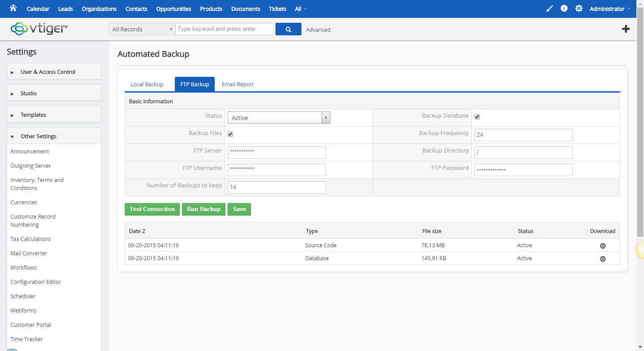644x351 pixels.
Task: Open Mail Converter settings
Action: coord(29,254)
